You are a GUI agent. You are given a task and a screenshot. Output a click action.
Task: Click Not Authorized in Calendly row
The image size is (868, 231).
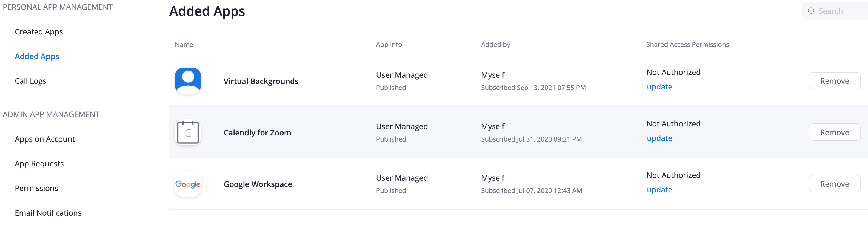coord(673,124)
